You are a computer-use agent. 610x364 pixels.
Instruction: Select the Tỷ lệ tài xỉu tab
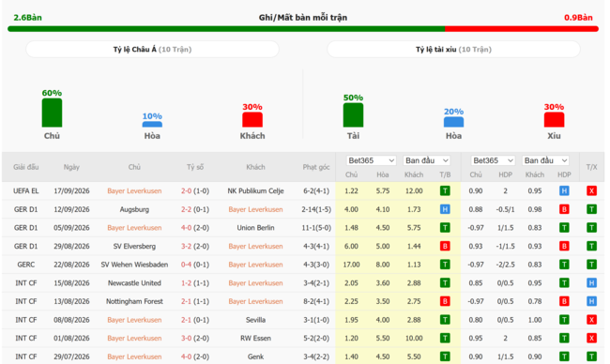tap(453, 50)
